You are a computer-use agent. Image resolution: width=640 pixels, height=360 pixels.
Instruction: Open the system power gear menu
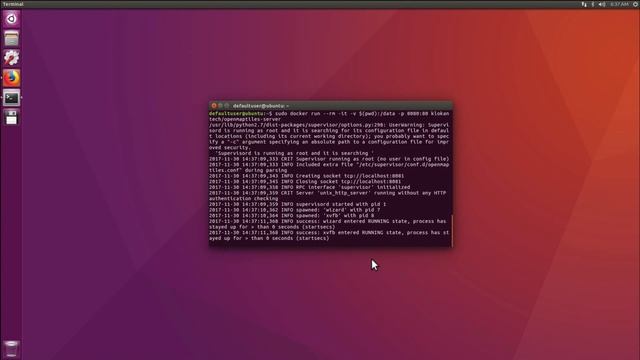pyautogui.click(x=636, y=4)
